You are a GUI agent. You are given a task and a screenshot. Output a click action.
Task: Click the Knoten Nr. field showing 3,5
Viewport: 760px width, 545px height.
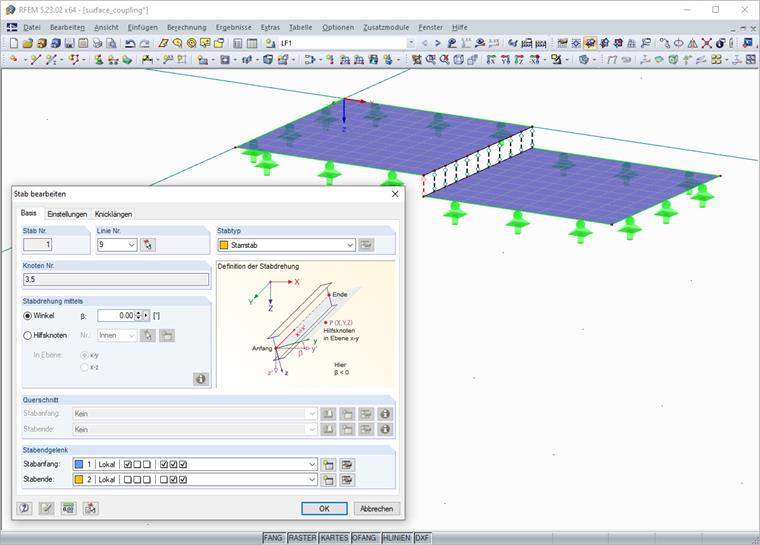116,279
